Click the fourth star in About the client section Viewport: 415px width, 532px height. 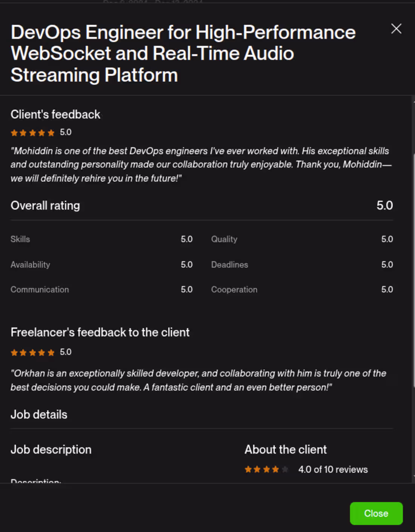276,469
